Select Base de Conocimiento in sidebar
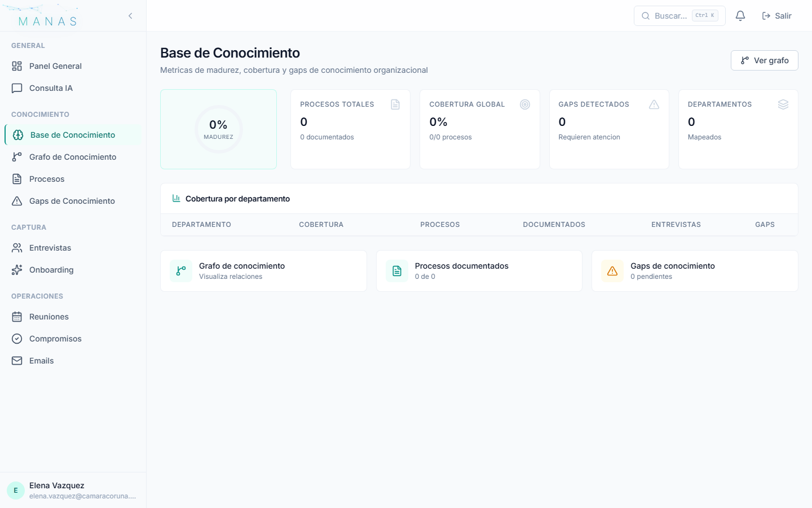This screenshot has width=812, height=508. (73, 135)
